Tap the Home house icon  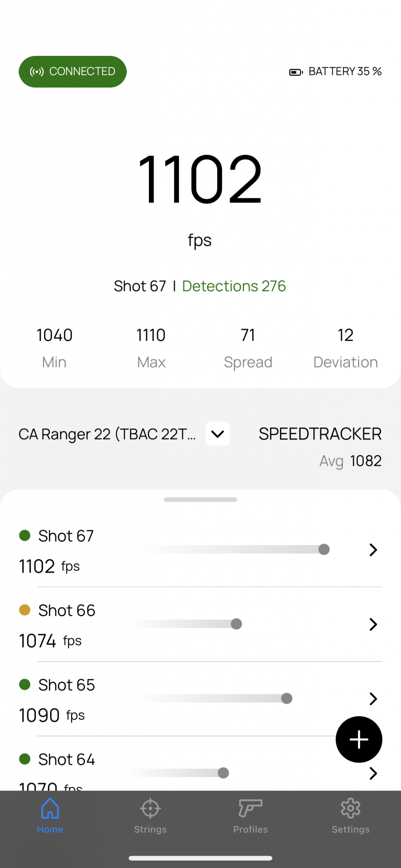pyautogui.click(x=50, y=809)
